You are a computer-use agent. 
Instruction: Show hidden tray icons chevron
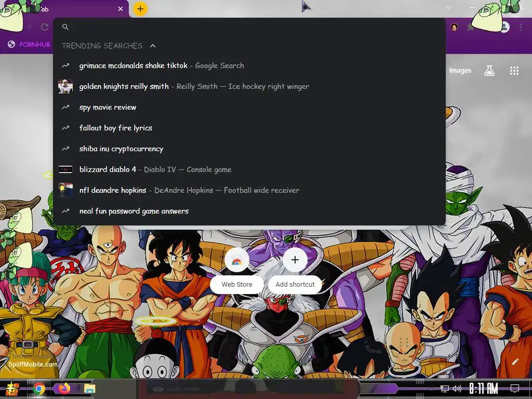point(432,389)
